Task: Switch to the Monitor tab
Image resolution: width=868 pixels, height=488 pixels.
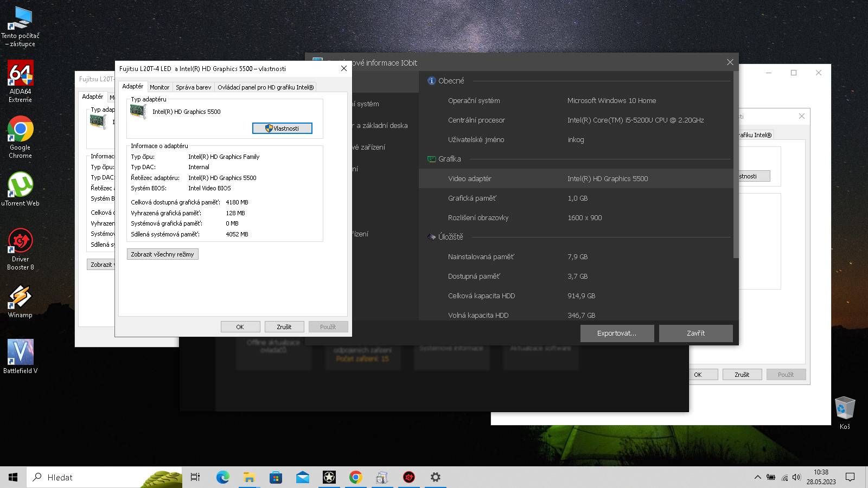Action: pyautogui.click(x=159, y=87)
